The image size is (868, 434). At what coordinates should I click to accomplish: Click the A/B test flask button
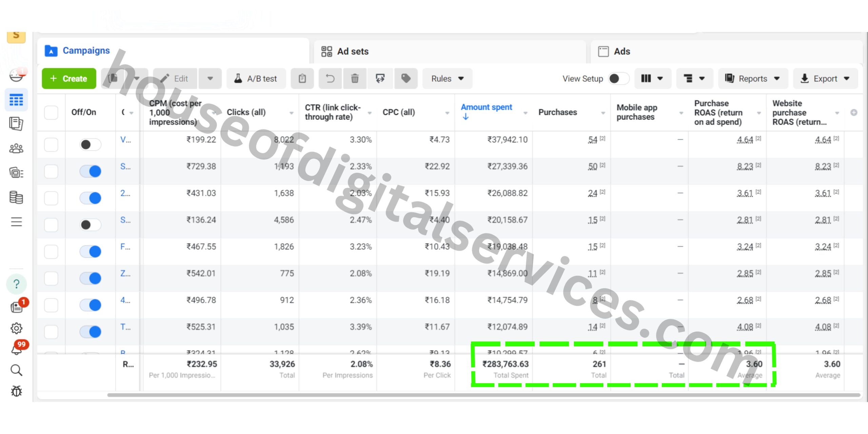pyautogui.click(x=256, y=79)
